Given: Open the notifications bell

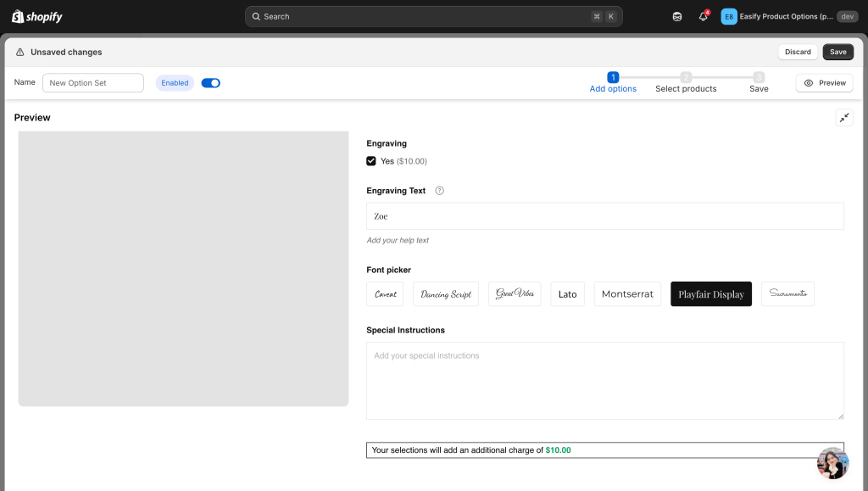Looking at the screenshot, I should 703,17.
